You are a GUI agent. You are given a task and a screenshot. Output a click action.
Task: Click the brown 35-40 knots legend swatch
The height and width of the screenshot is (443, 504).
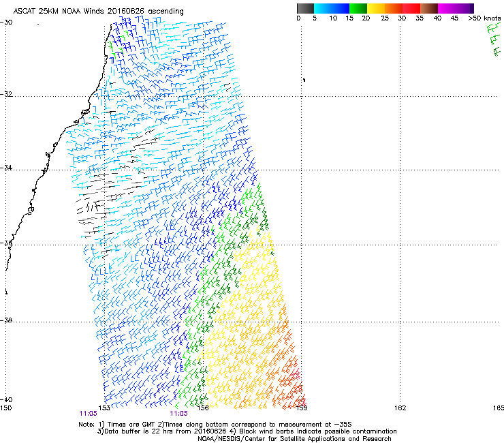(x=429, y=8)
